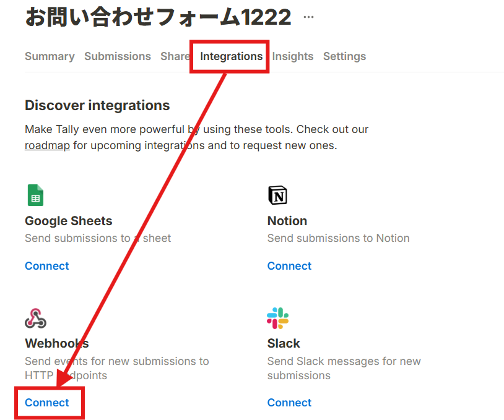View the Insights tab
504x420 pixels.
(x=293, y=56)
